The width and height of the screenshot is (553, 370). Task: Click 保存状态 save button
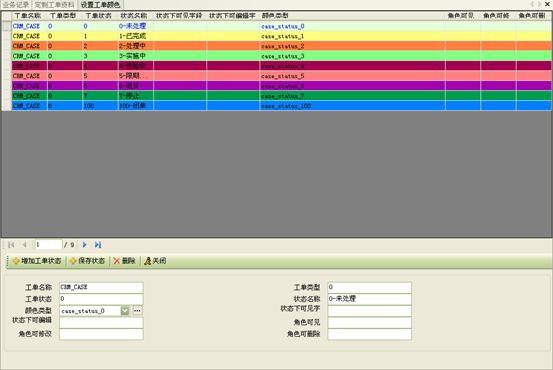click(87, 261)
